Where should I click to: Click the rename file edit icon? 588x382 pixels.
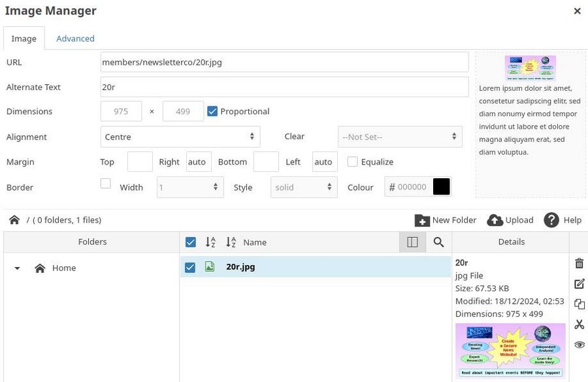point(579,283)
